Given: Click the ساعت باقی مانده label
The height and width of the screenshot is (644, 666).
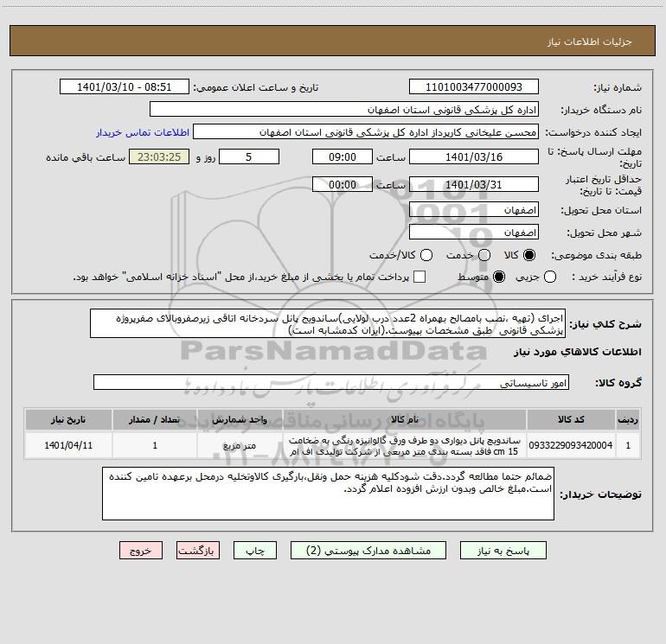Looking at the screenshot, I should point(86,157).
